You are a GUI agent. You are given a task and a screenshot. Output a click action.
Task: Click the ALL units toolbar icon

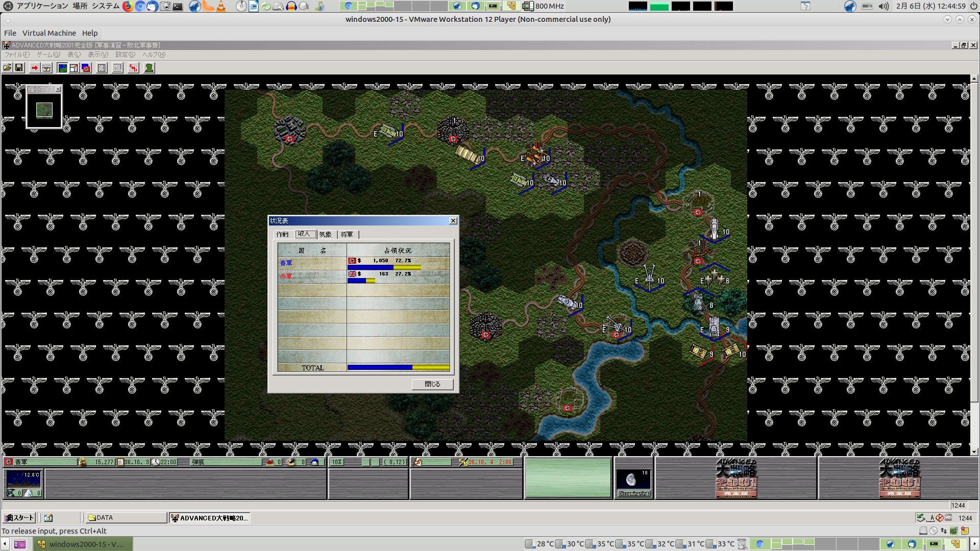coord(117,68)
